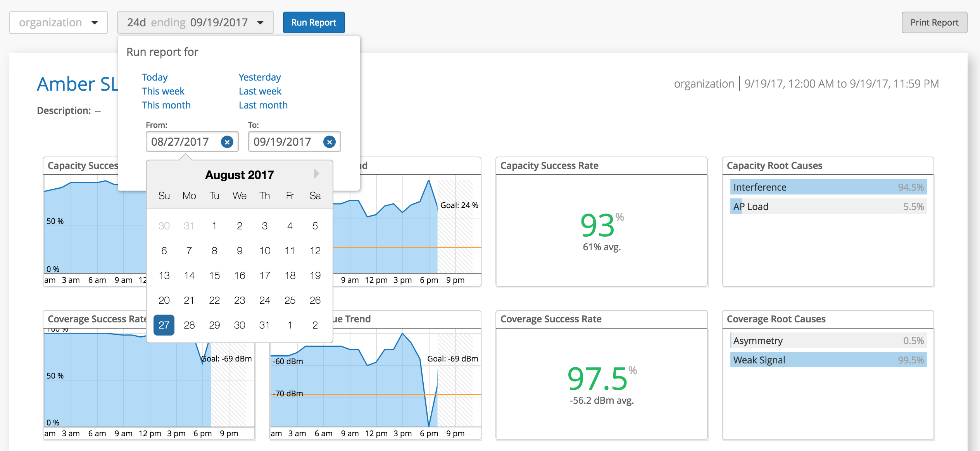Select August 15 in the calendar
The image size is (980, 451).
(214, 275)
